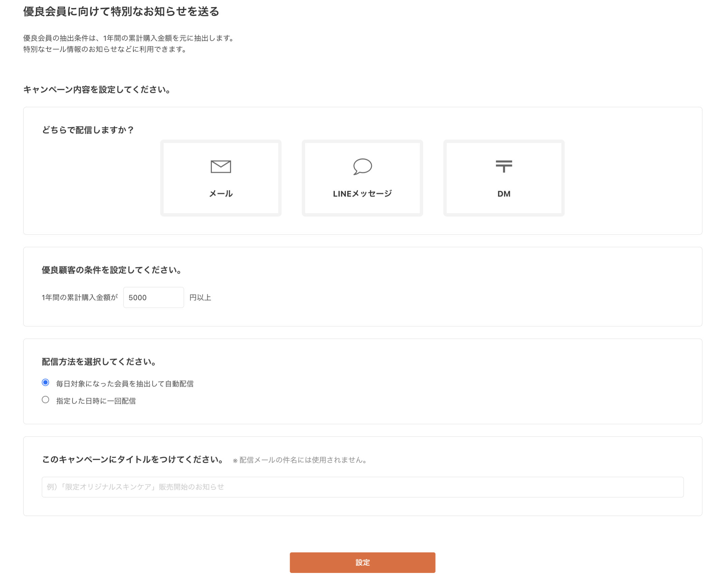This screenshot has width=728, height=578.
Task: Click DM card to send direct mail
Action: click(503, 178)
